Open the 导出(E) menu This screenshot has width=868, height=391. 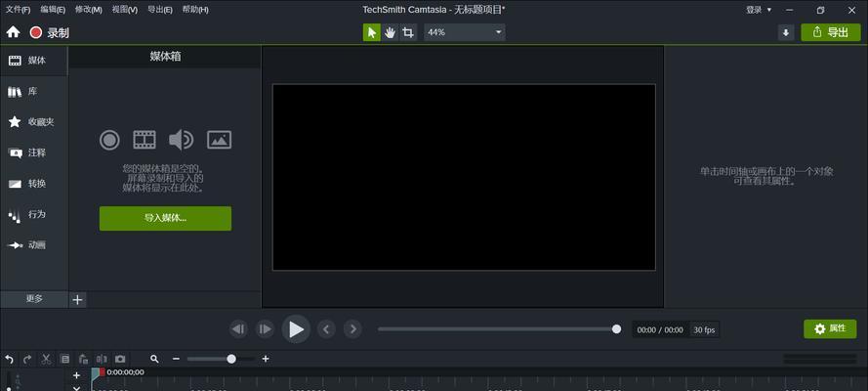(160, 10)
